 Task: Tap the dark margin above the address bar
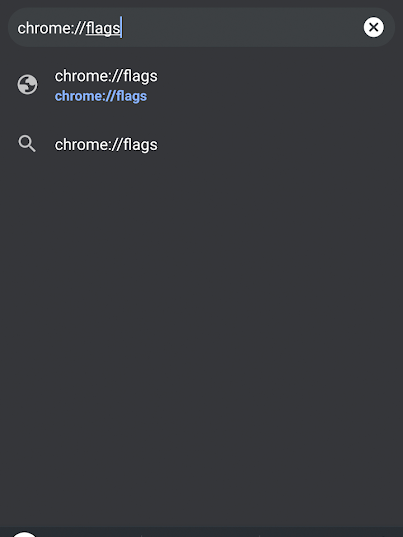click(201, 3)
